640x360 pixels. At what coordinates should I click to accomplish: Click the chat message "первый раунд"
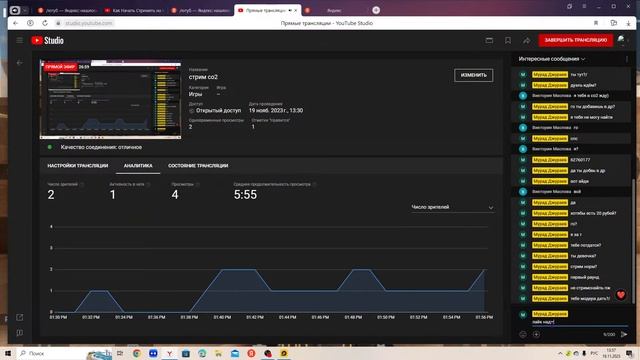point(585,277)
